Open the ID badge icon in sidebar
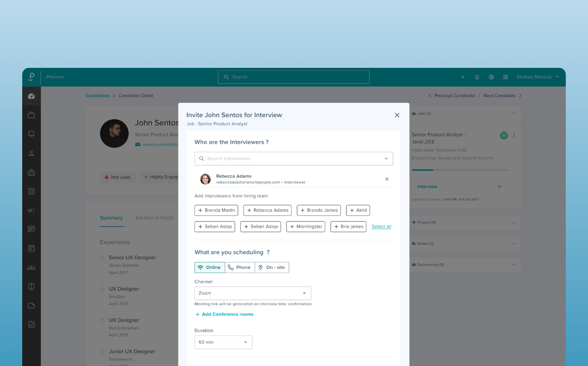Image resolution: width=588 pixels, height=366 pixels. (x=31, y=172)
